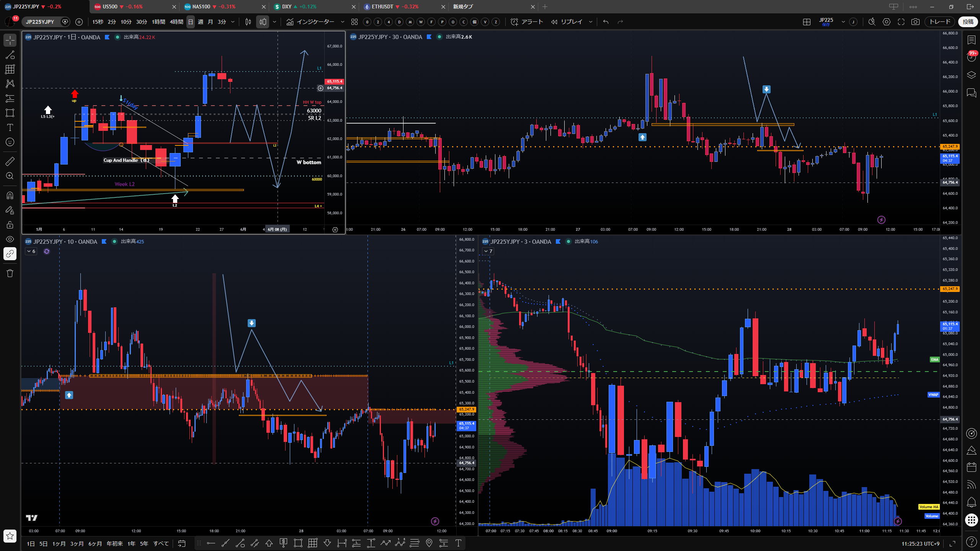Open chart settings hexagon icon

(x=887, y=22)
